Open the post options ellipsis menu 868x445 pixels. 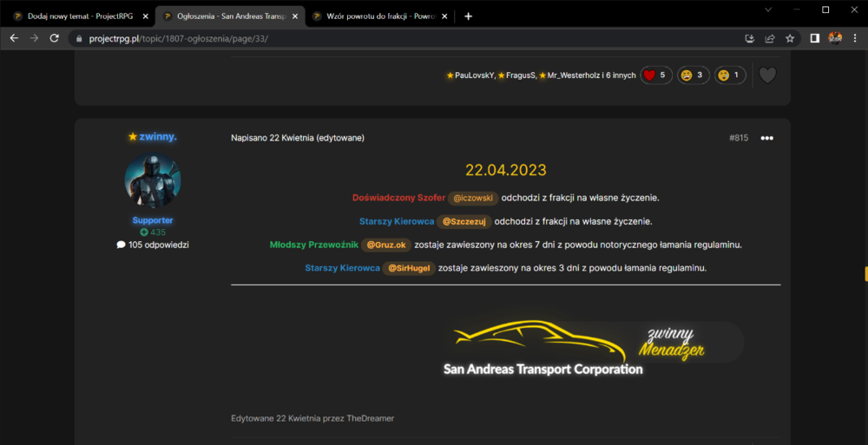[x=766, y=138]
